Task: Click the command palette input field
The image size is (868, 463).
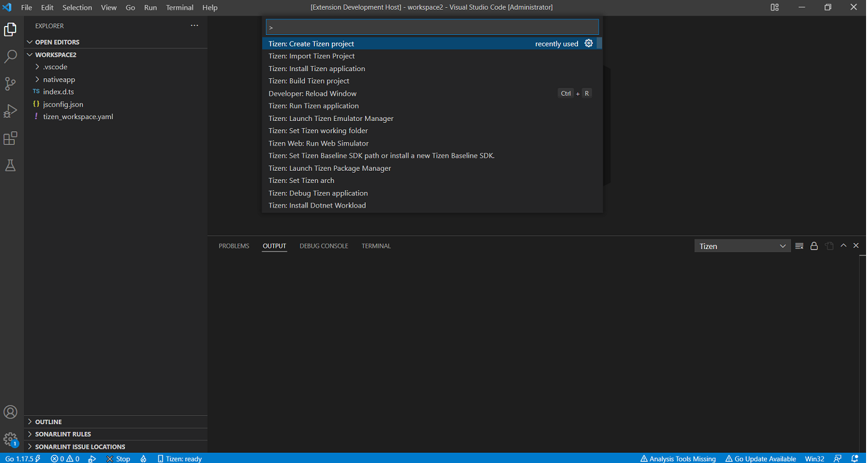Action: click(432, 27)
